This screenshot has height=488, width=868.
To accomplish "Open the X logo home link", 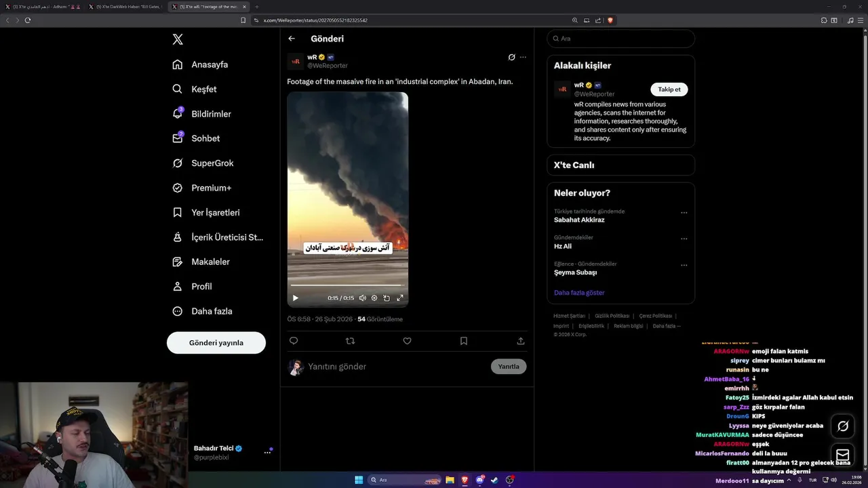I will tap(178, 39).
